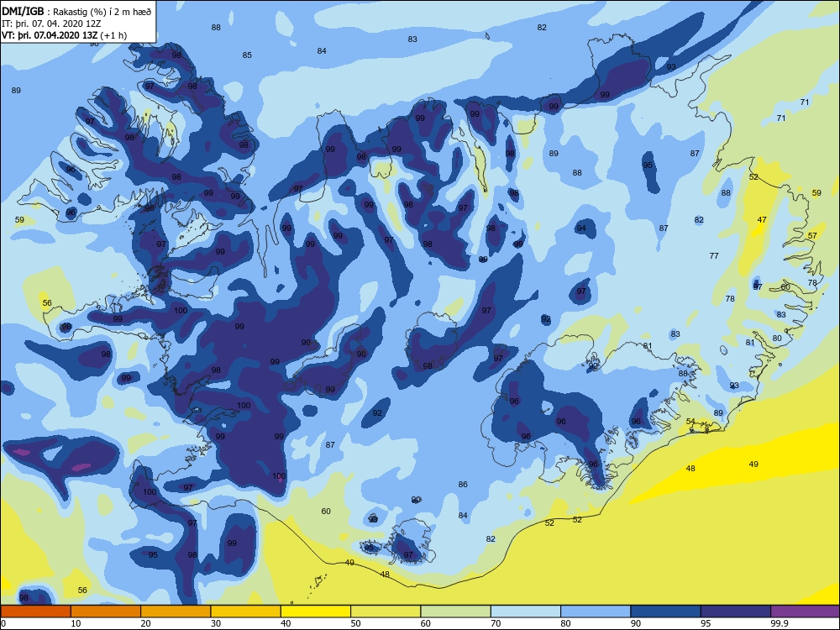This screenshot has width=840, height=630.
Task: Pick the 20–30 legend color segment
Action: click(176, 612)
